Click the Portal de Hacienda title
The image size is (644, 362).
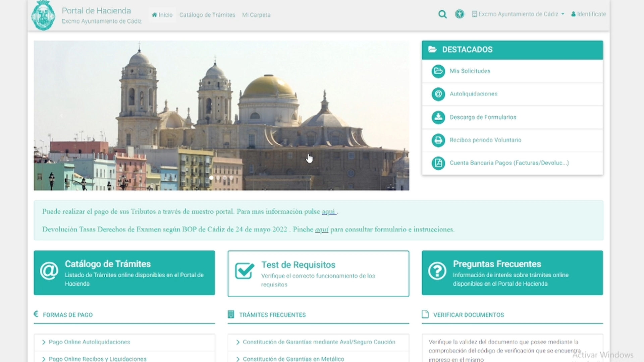point(96,11)
